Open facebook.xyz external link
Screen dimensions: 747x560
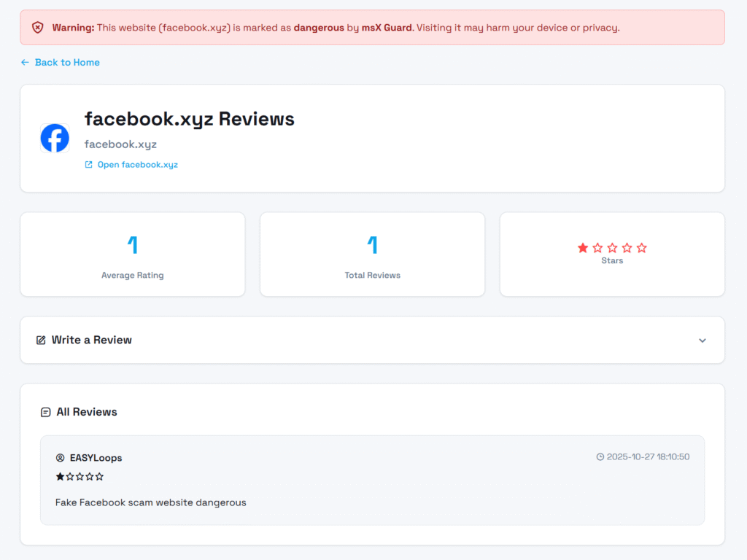(x=137, y=165)
